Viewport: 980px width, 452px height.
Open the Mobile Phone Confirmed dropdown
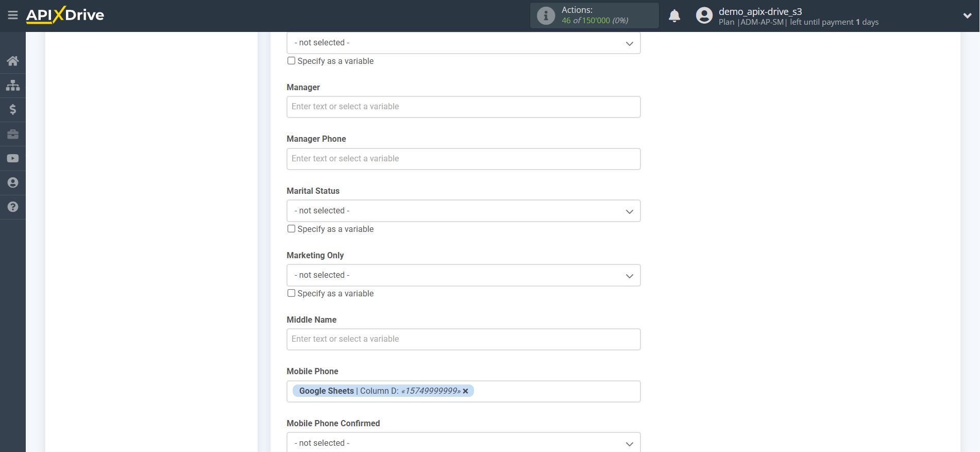click(463, 442)
